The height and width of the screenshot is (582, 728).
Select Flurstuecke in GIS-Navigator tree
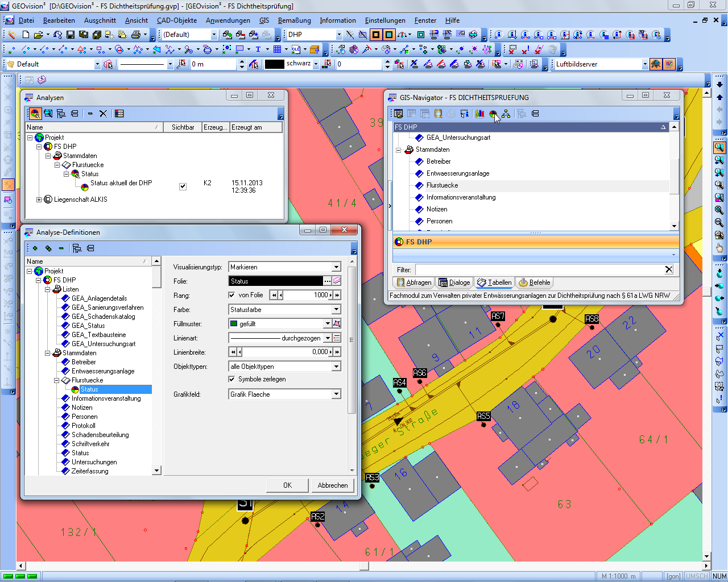point(442,185)
